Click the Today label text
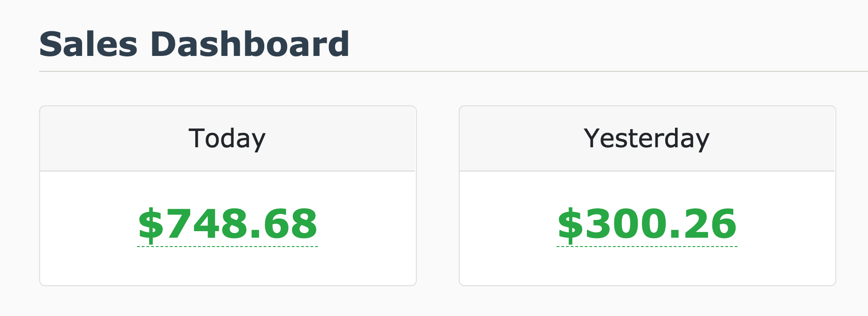868x316 pixels. click(227, 139)
